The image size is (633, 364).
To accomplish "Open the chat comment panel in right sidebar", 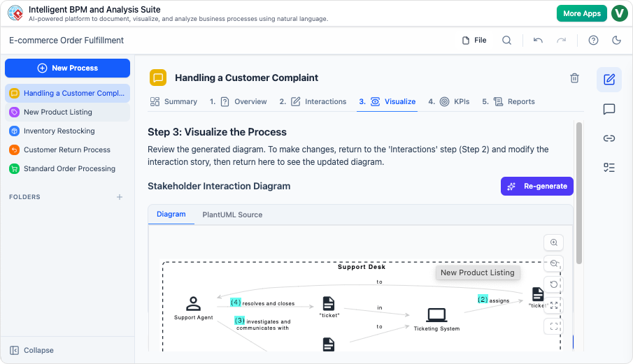I will (609, 109).
